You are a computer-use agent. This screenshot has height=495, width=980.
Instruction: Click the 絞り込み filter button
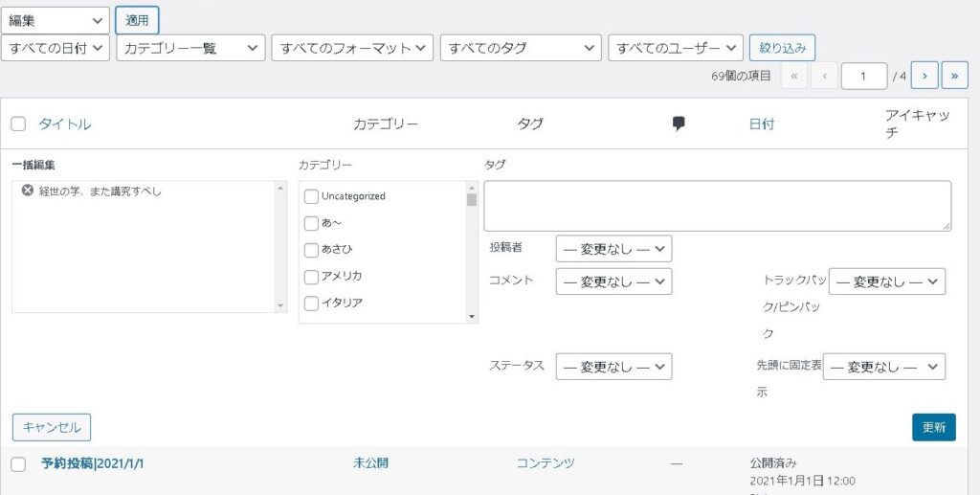click(782, 48)
